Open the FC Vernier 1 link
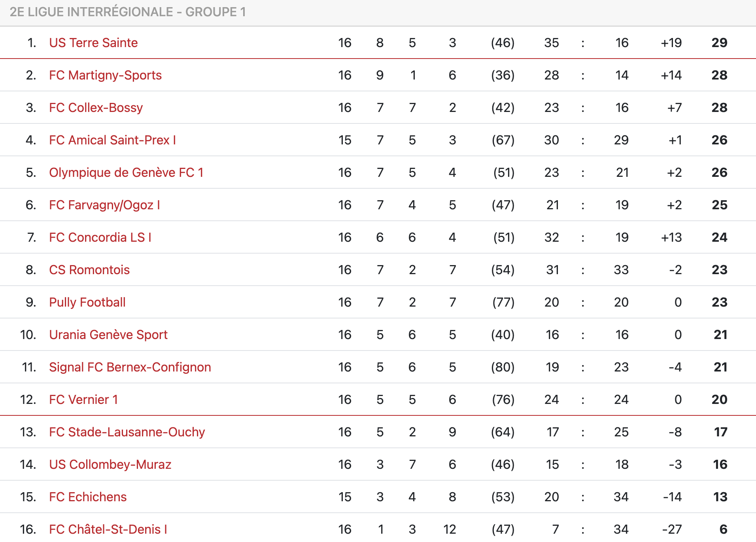This screenshot has width=756, height=542. tap(83, 400)
